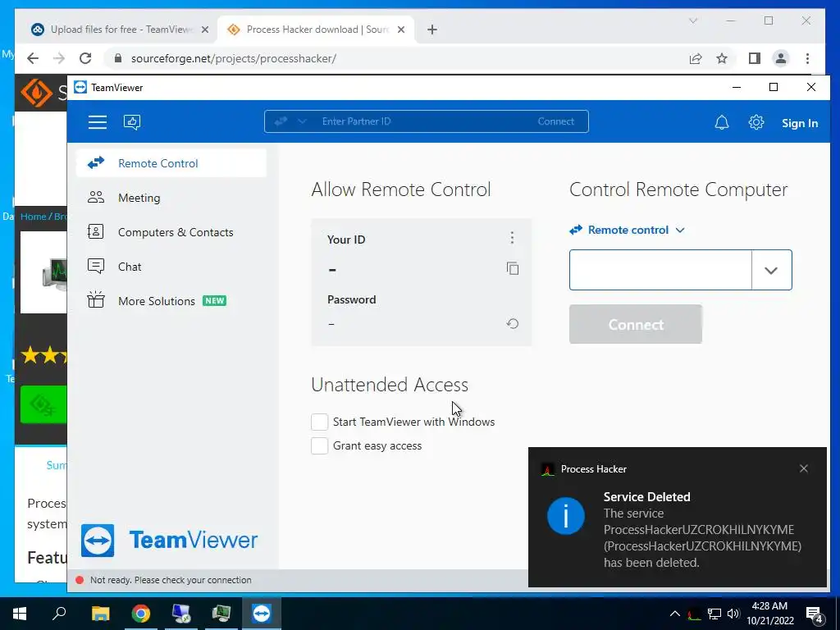Screen dimensions: 840x630
Task: Open a new Chrome tab
Action: 432,30
